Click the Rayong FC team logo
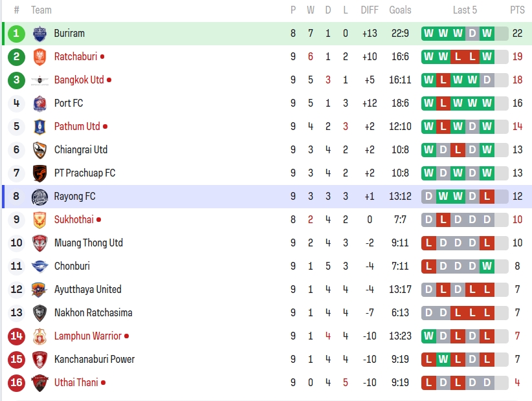Image resolution: width=532 pixels, height=401 pixels. (x=39, y=197)
